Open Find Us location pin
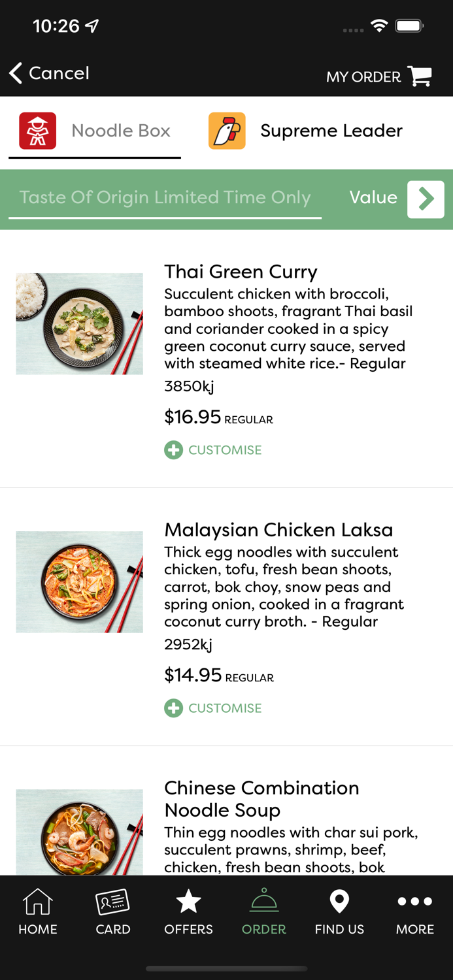 point(339,902)
